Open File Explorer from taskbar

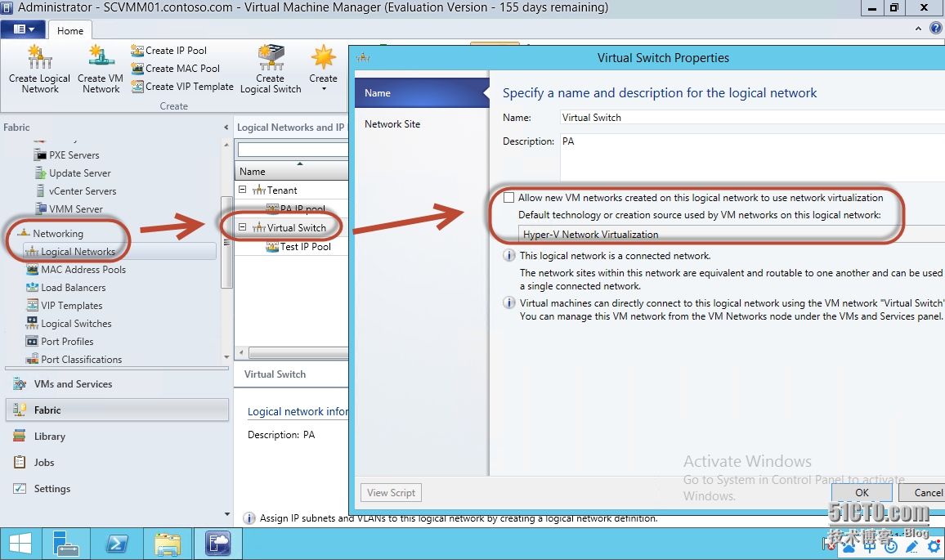[x=167, y=544]
